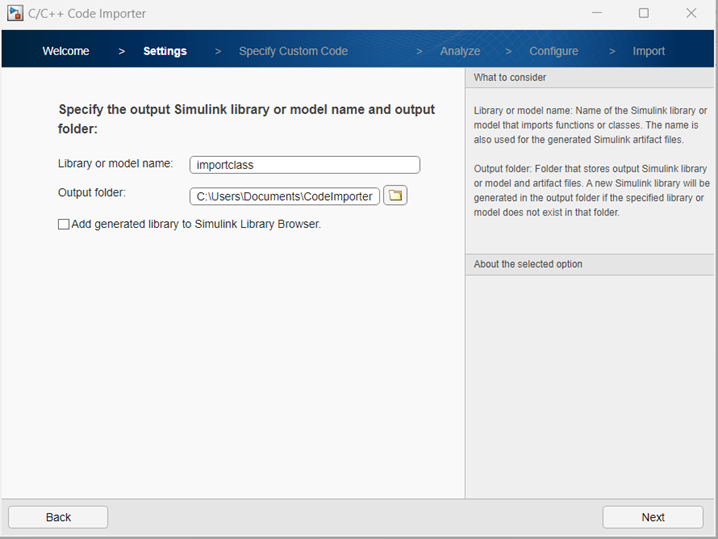
Task: Select the Settings step
Action: click(x=165, y=51)
